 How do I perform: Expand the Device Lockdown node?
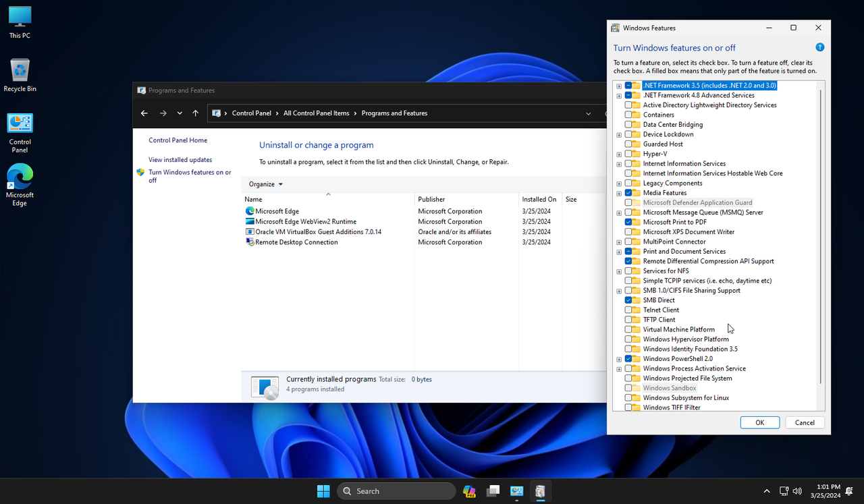click(619, 135)
